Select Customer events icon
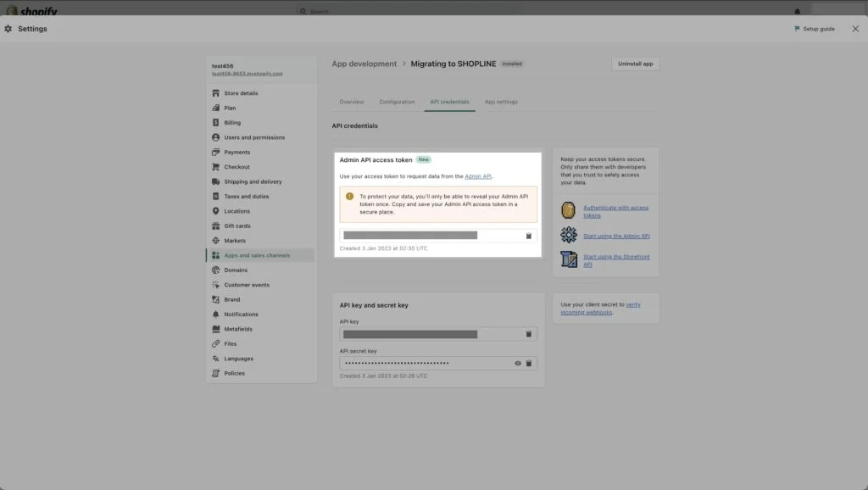This screenshot has width=868, height=490. [x=215, y=285]
